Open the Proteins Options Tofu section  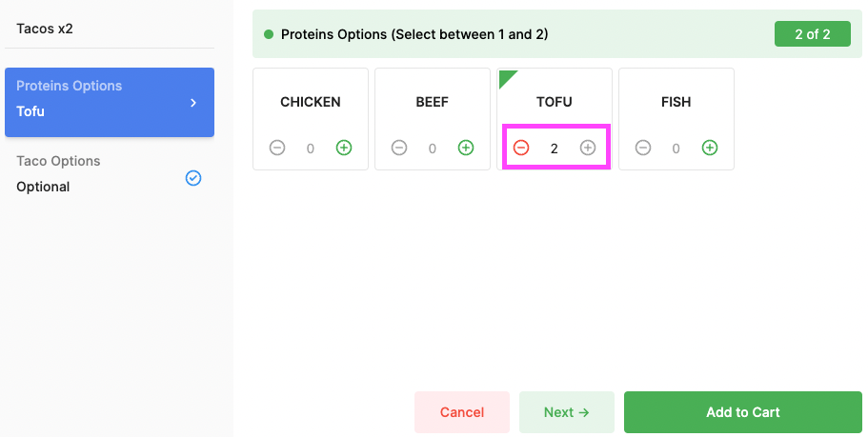click(x=110, y=102)
